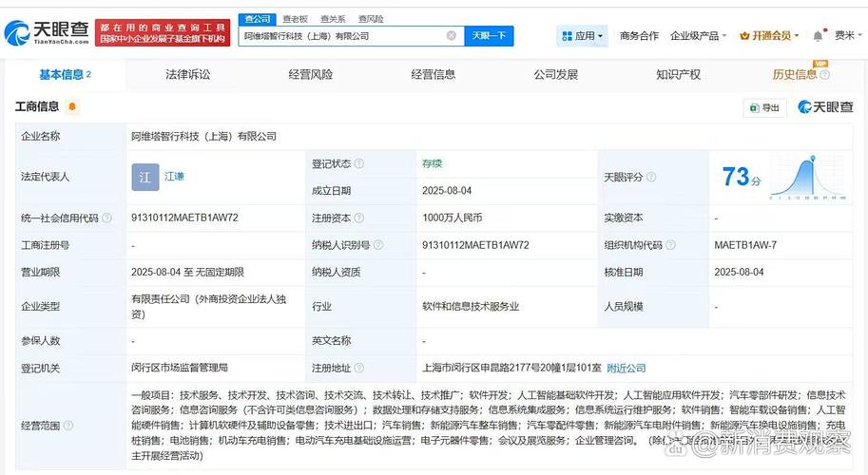This screenshot has width=868, height=475.
Task: Select the 查风险 search tab
Action: (x=371, y=19)
